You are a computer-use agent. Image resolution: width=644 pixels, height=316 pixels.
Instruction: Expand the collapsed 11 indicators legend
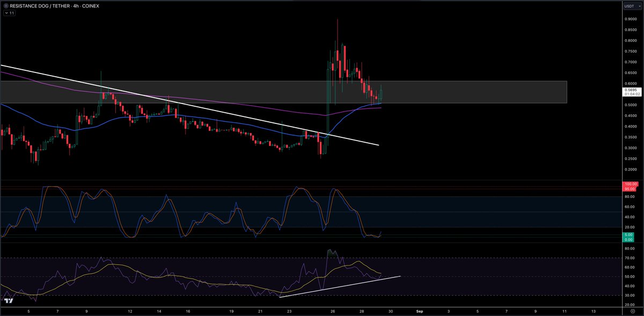9,13
